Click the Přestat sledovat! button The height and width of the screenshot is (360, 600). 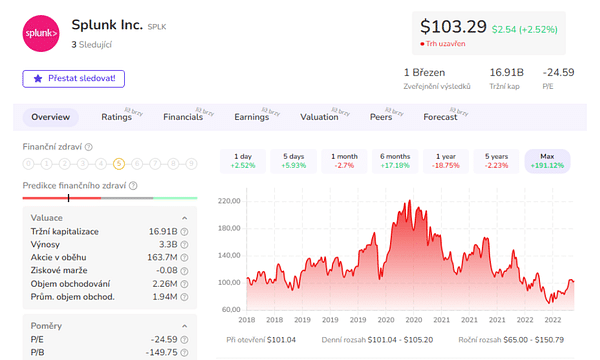[73, 79]
